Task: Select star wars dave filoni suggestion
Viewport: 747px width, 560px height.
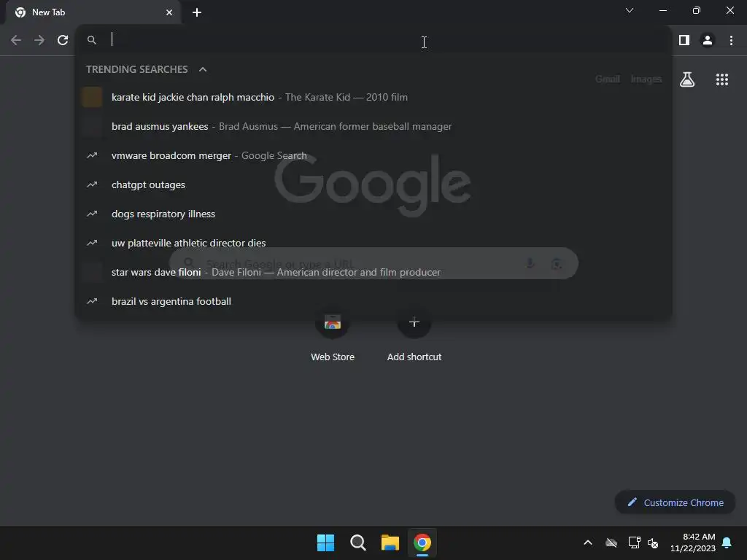Action: [373, 272]
